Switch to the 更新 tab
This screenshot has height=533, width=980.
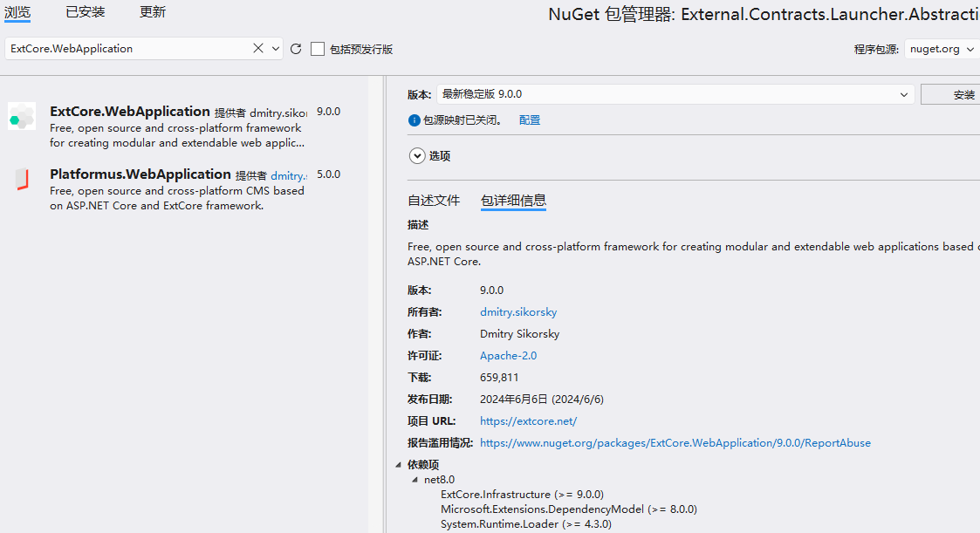[152, 11]
